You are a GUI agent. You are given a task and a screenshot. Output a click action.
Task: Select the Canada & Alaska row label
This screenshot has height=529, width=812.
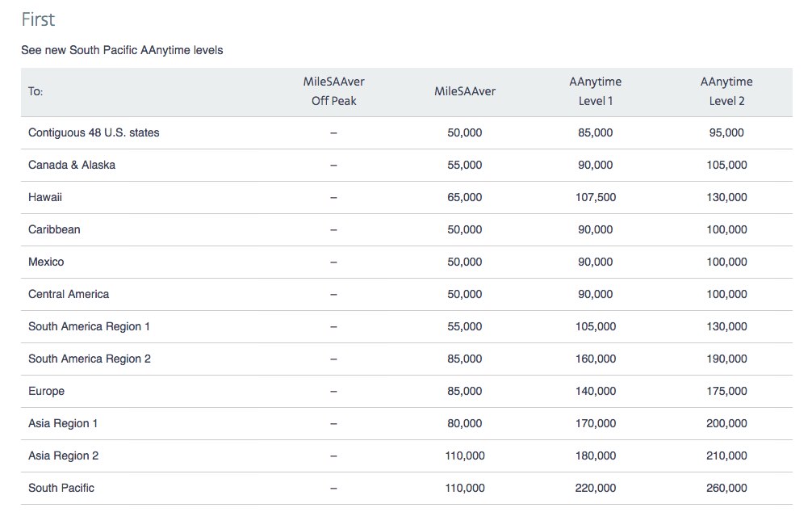click(x=72, y=165)
